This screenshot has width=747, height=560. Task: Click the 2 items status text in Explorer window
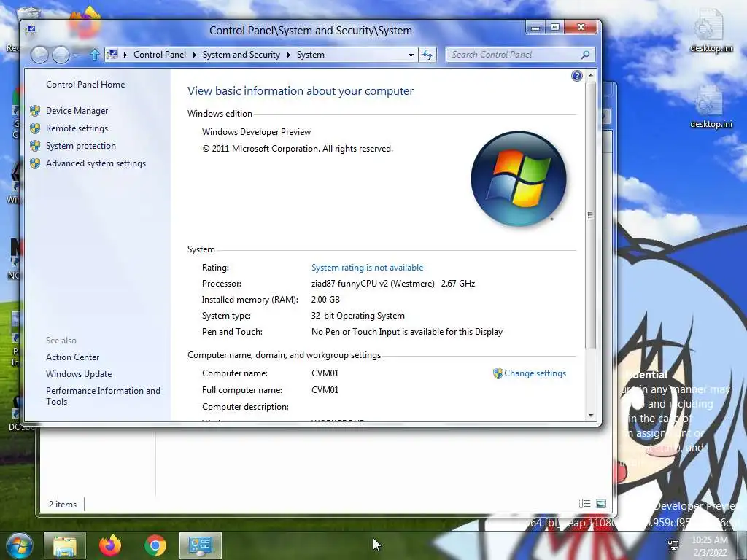coord(63,505)
